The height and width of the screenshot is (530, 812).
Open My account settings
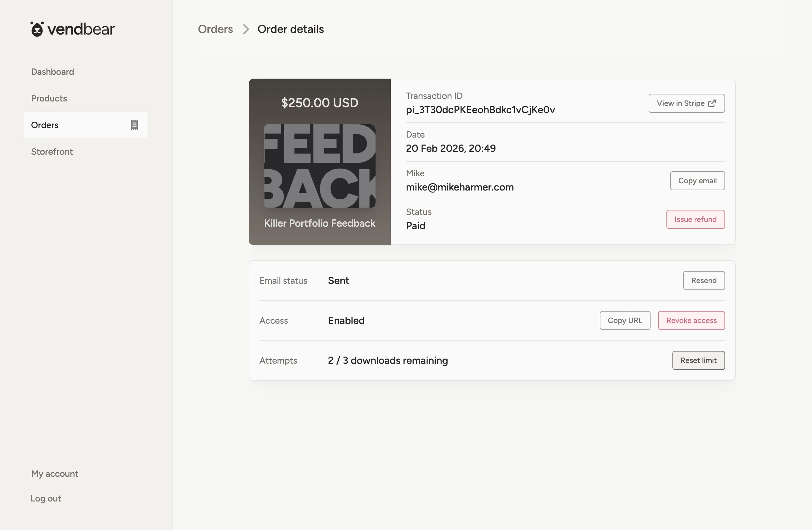[54, 473]
